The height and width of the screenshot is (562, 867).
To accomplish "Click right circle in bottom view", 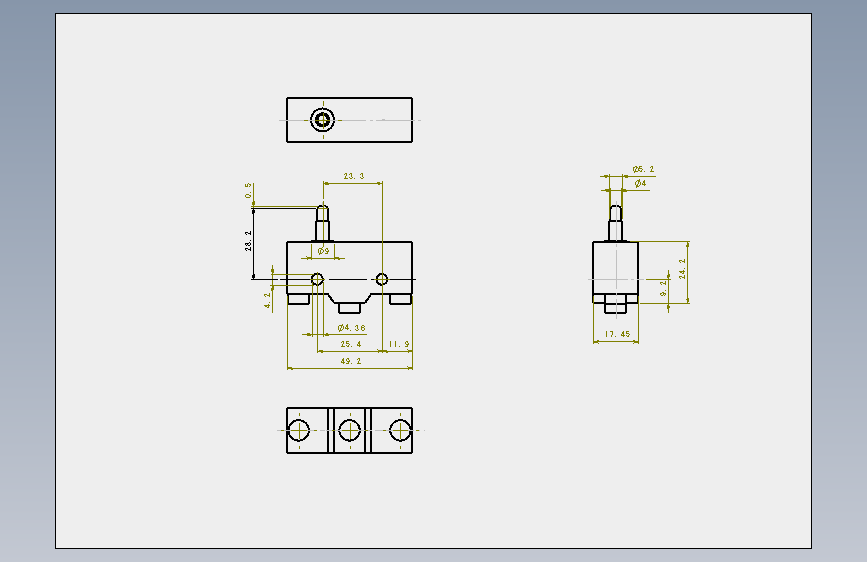I will [x=400, y=430].
